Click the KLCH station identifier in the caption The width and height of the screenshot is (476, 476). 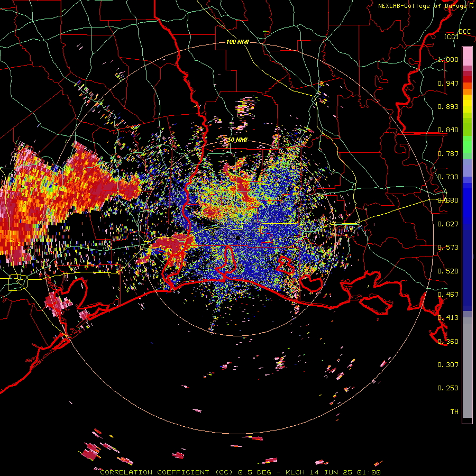[x=295, y=472]
